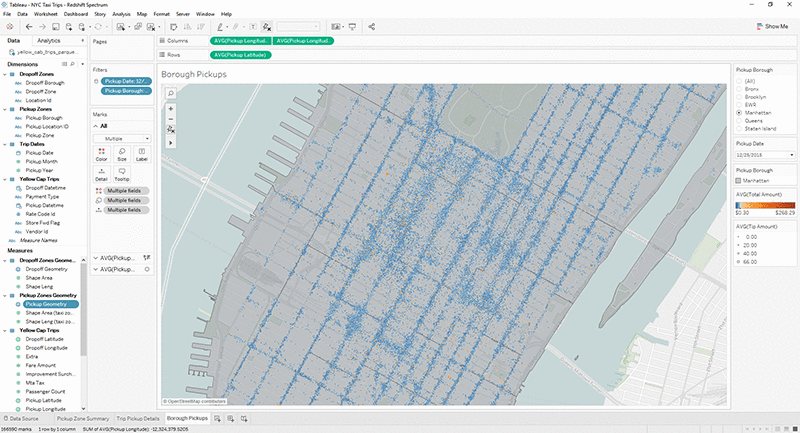Click the Duplicate sheet toolbar icon
Image resolution: width=800 pixels, height=433 pixels.
point(138,27)
